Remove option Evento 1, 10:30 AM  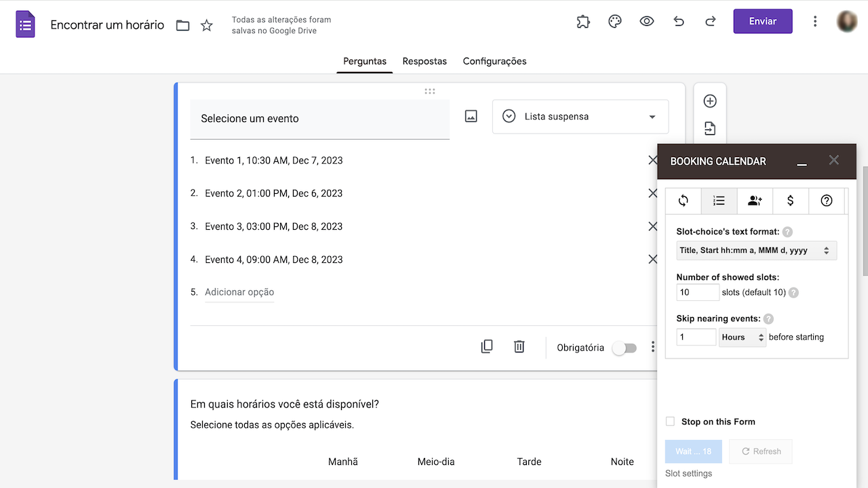[x=652, y=161]
